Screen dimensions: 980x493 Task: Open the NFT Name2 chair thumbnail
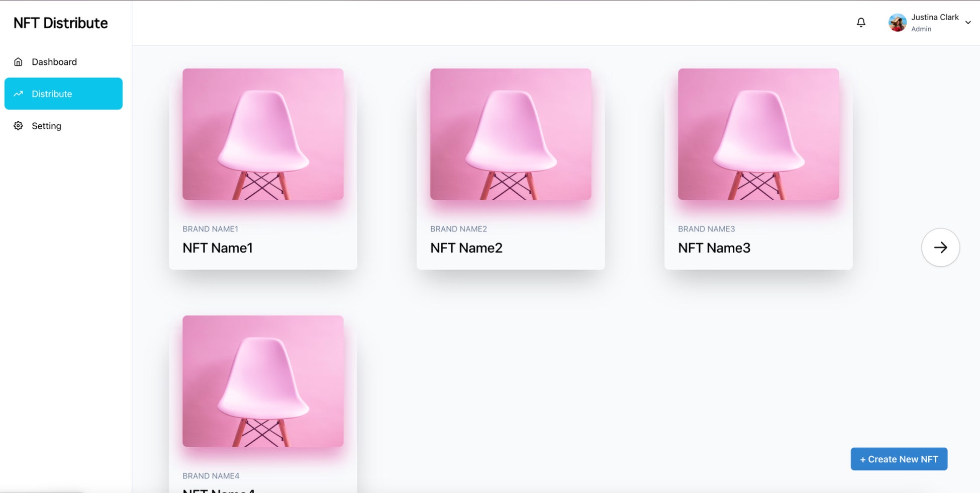511,134
